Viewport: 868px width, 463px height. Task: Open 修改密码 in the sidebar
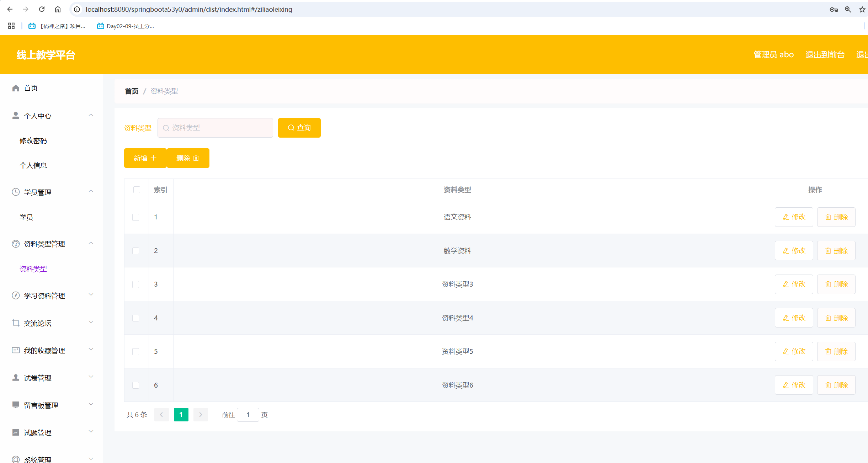point(33,141)
